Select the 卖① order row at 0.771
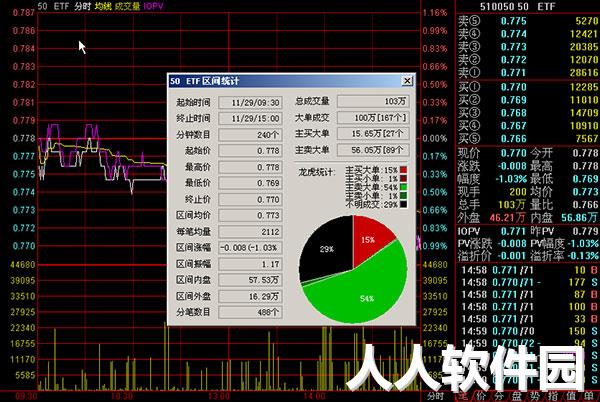Image resolution: width=600 pixels, height=402 pixels. (x=528, y=72)
